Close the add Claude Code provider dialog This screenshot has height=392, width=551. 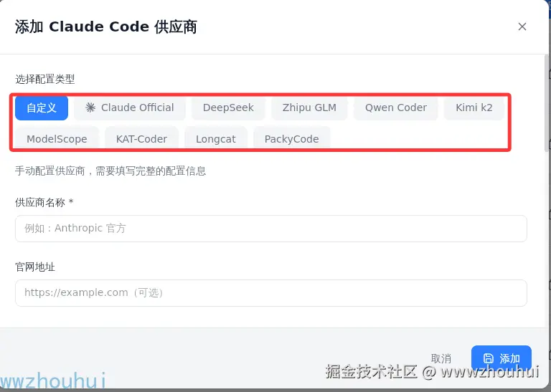click(x=522, y=27)
